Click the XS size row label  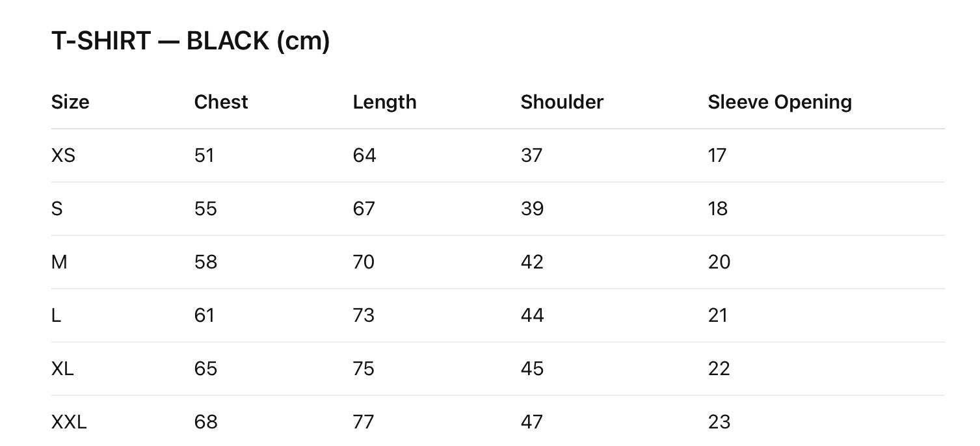point(63,155)
